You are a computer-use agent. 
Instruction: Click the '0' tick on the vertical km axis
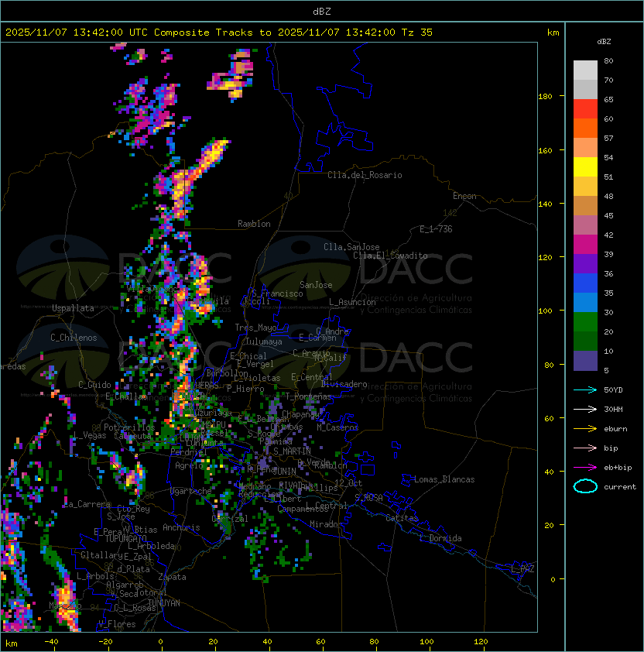(x=553, y=580)
